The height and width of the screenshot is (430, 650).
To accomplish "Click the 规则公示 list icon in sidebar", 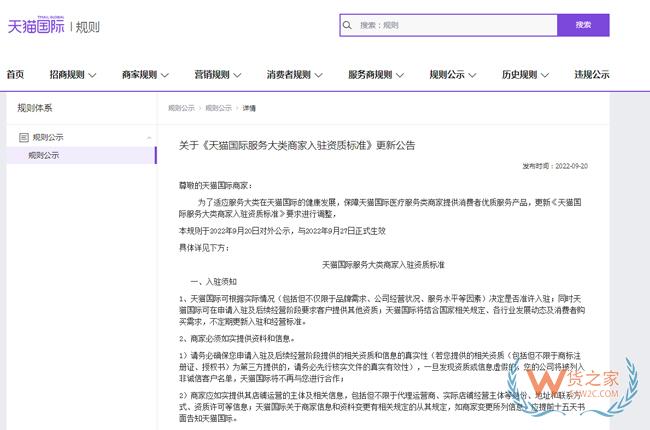I will 24,137.
